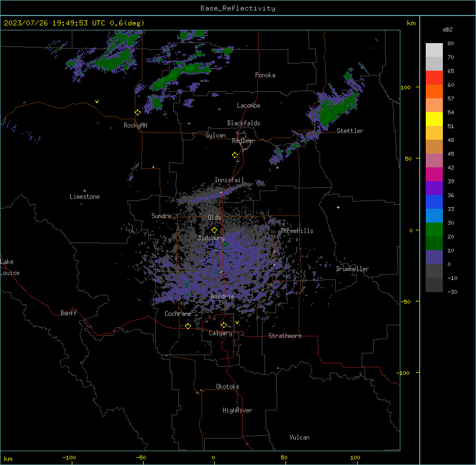The width and height of the screenshot is (476, 465).
Task: Click the Didsbury town label
Action: coord(211,238)
